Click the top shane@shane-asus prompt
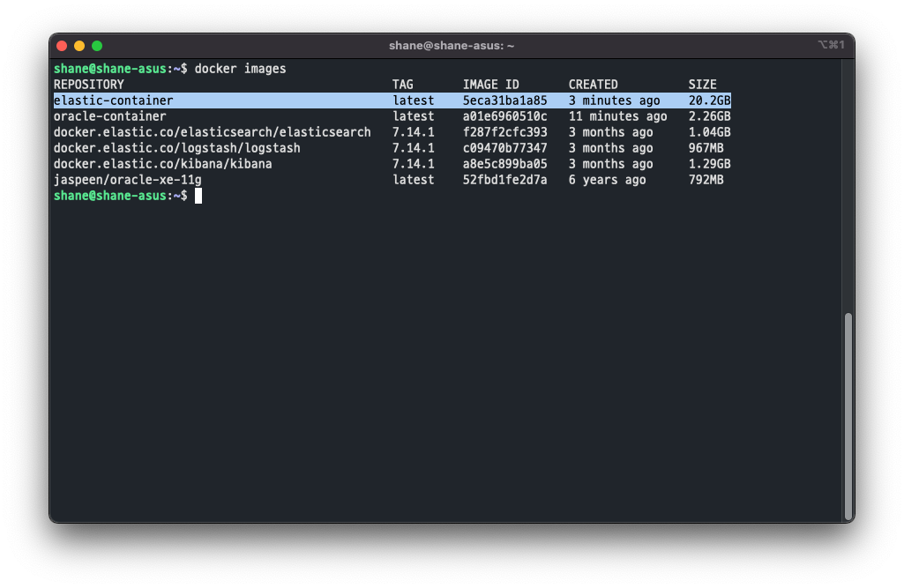The width and height of the screenshot is (904, 588). [121, 69]
